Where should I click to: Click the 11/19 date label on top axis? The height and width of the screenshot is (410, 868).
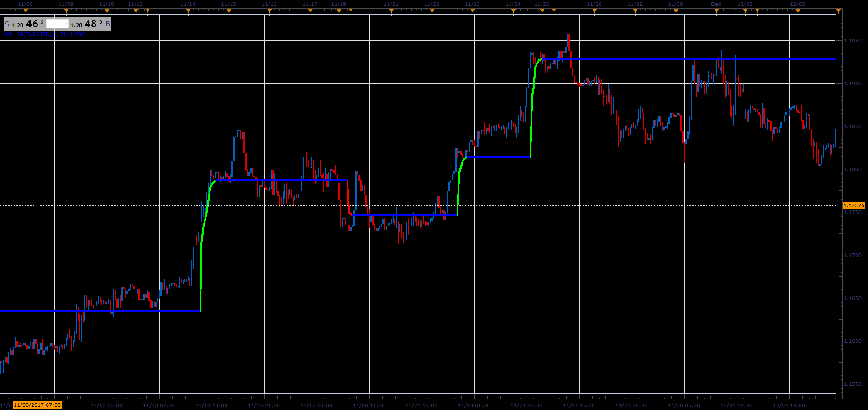(339, 4)
